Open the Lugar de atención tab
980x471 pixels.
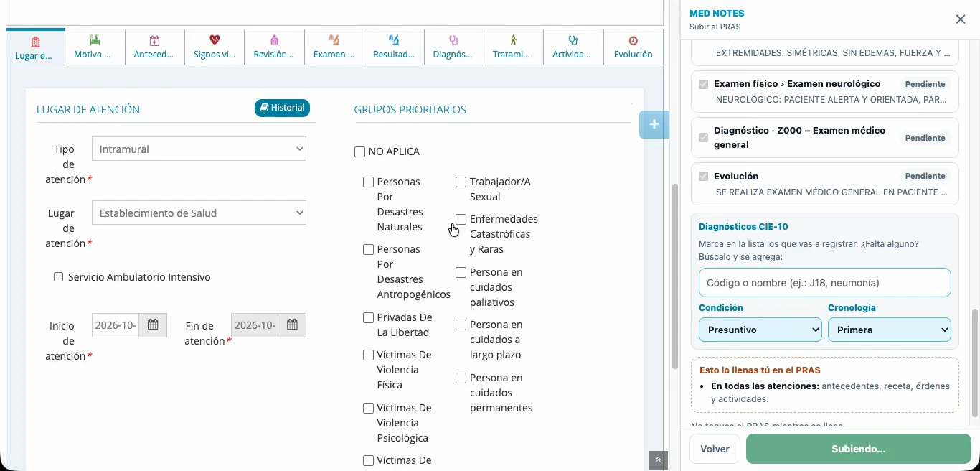click(x=35, y=47)
